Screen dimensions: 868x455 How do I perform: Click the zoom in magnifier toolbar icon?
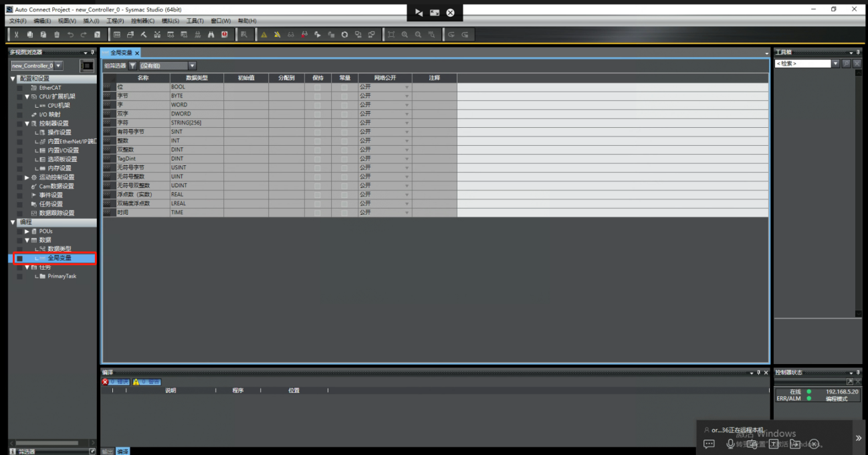[x=405, y=35]
